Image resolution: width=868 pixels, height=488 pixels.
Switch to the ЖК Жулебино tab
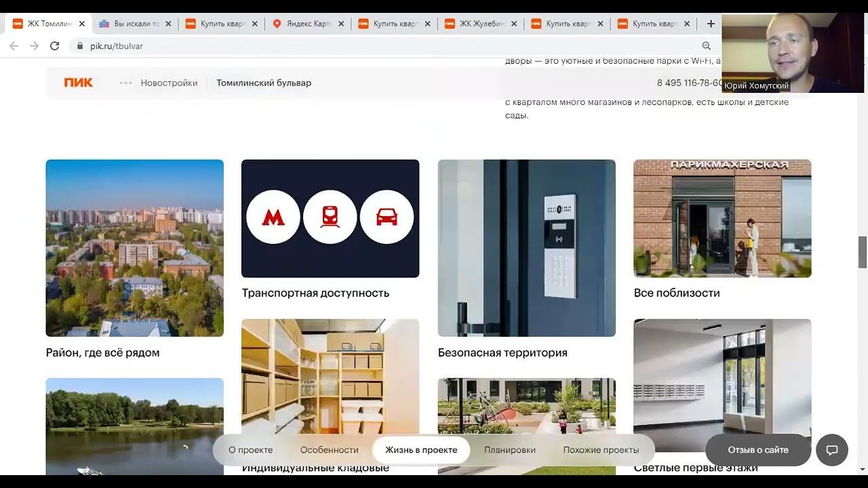click(481, 24)
